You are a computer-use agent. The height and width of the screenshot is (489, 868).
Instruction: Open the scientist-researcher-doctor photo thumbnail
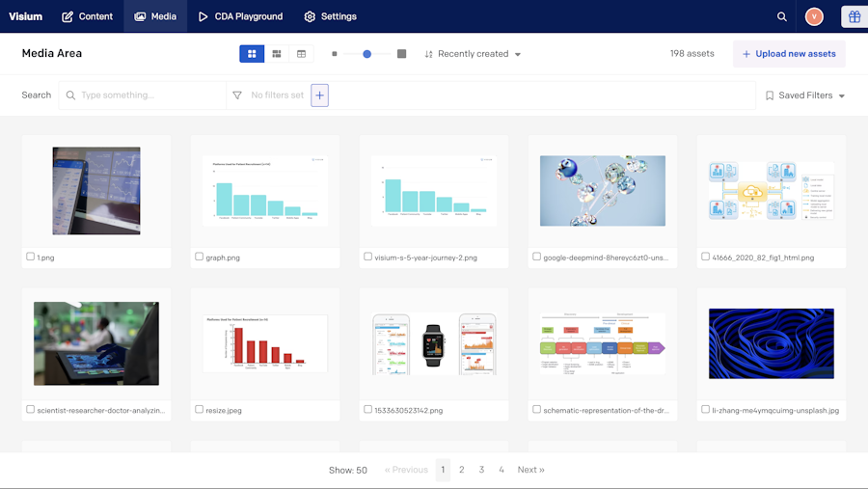96,344
